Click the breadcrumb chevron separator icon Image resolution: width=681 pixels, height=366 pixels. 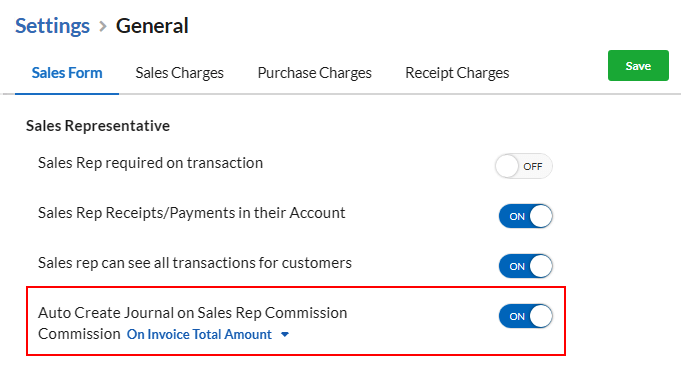pyautogui.click(x=102, y=26)
